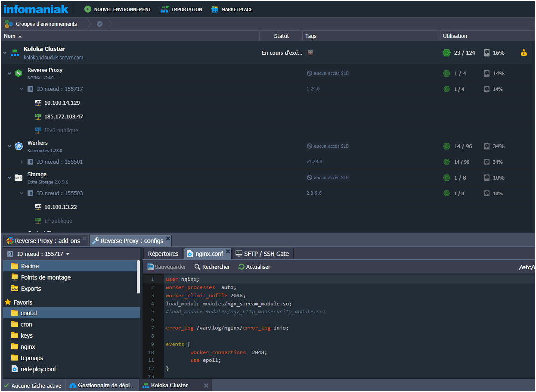This screenshot has height=392, width=536.
Task: Click the Infomaniak logo
Action: (37, 9)
